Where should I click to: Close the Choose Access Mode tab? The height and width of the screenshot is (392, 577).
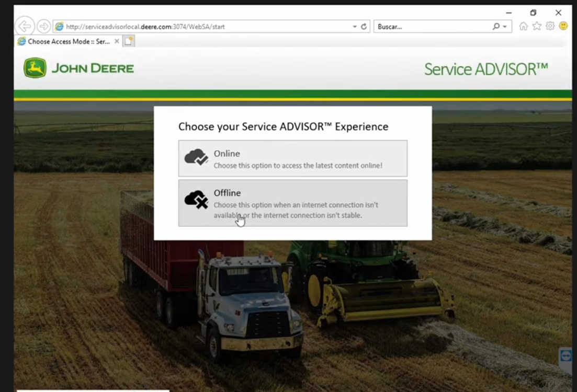click(117, 41)
